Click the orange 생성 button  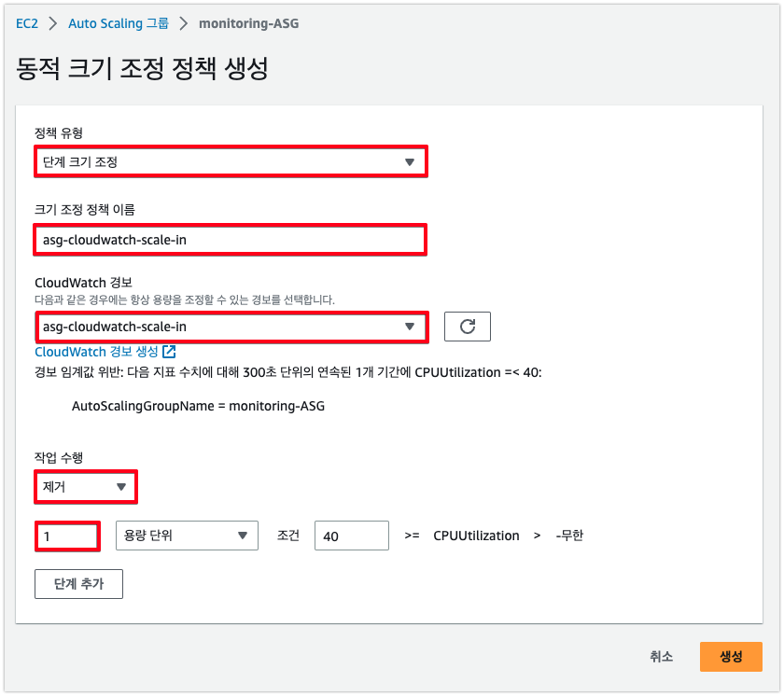tap(731, 657)
